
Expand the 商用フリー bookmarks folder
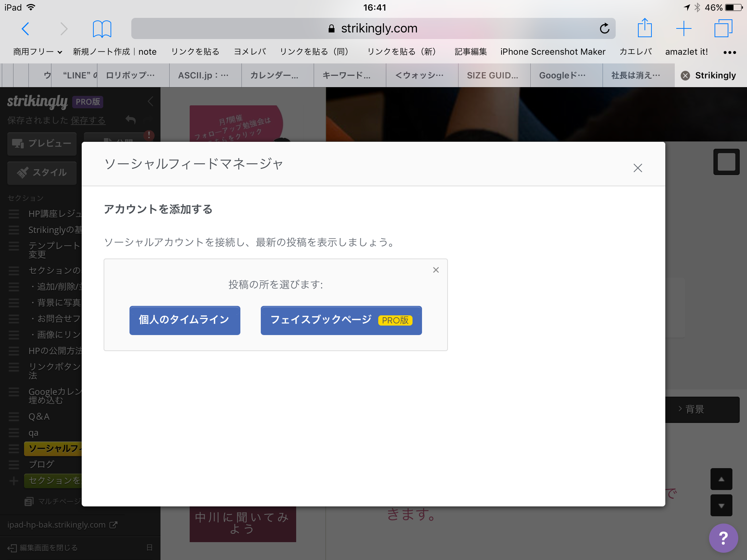(38, 52)
